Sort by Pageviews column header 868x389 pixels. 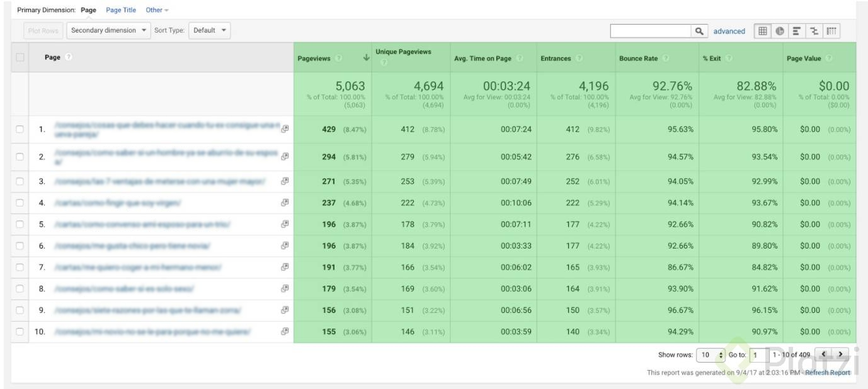(314, 59)
